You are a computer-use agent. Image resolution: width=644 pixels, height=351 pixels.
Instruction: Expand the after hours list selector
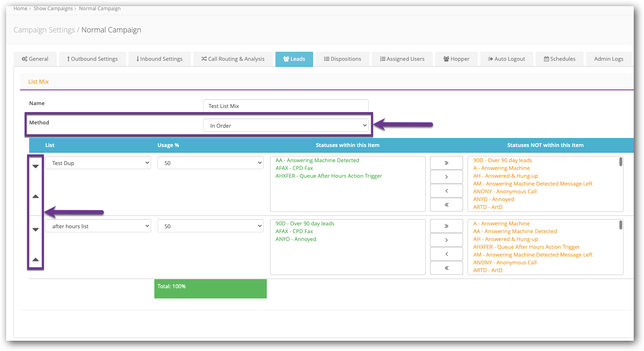pyautogui.click(x=98, y=226)
